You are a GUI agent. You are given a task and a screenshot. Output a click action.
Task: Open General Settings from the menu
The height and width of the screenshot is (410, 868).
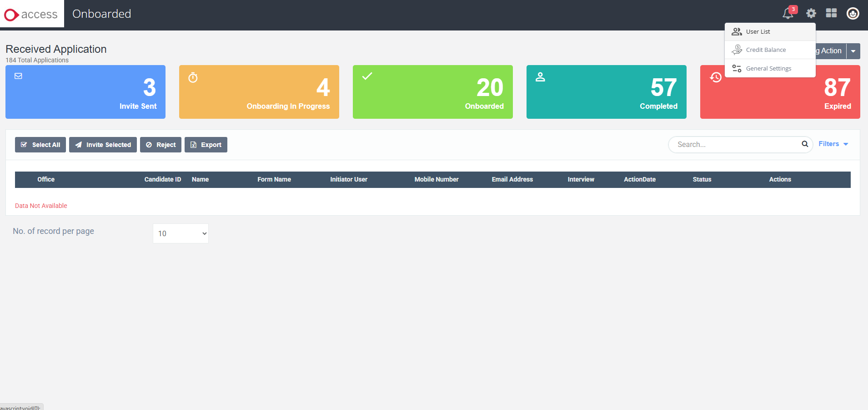[x=768, y=68]
